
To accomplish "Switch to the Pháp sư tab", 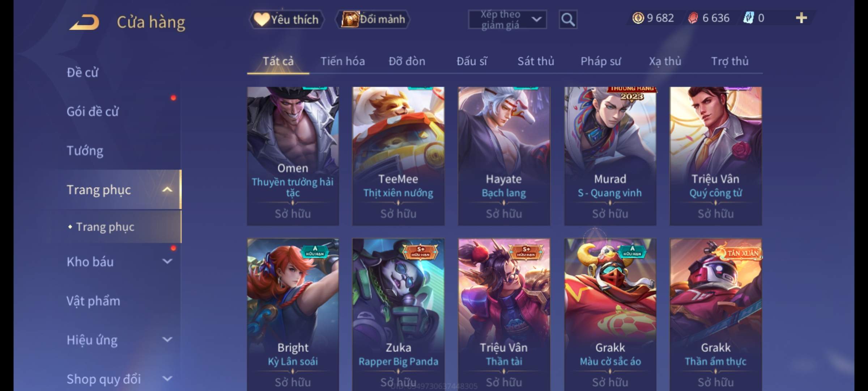I will point(601,61).
